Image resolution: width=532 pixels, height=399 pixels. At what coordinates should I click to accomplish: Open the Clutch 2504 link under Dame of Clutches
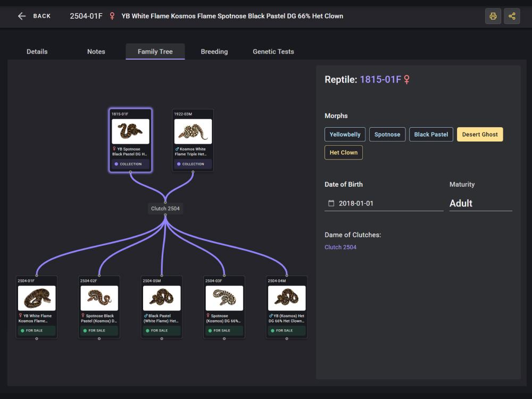point(340,247)
